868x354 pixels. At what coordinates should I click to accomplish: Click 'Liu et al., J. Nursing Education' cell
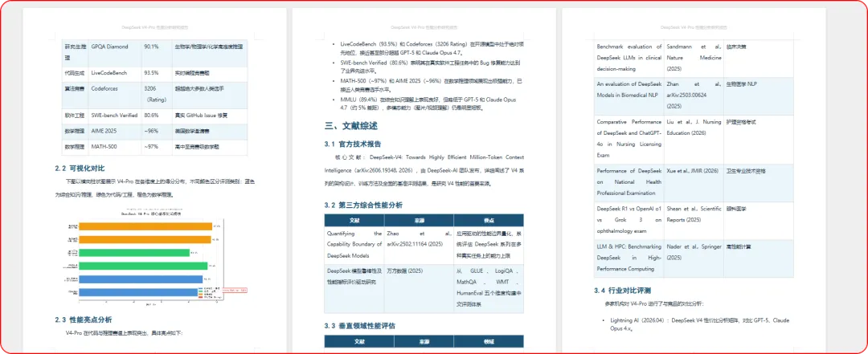click(x=694, y=139)
